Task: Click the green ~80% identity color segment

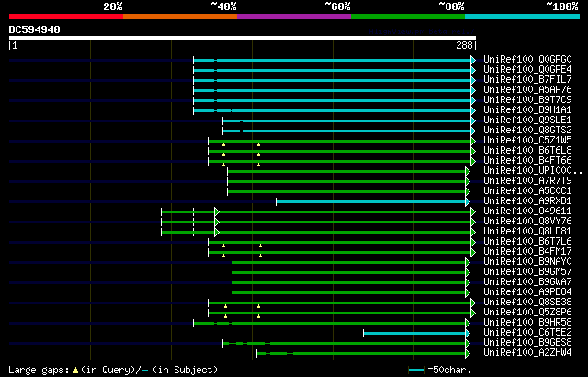Action: [x=408, y=17]
